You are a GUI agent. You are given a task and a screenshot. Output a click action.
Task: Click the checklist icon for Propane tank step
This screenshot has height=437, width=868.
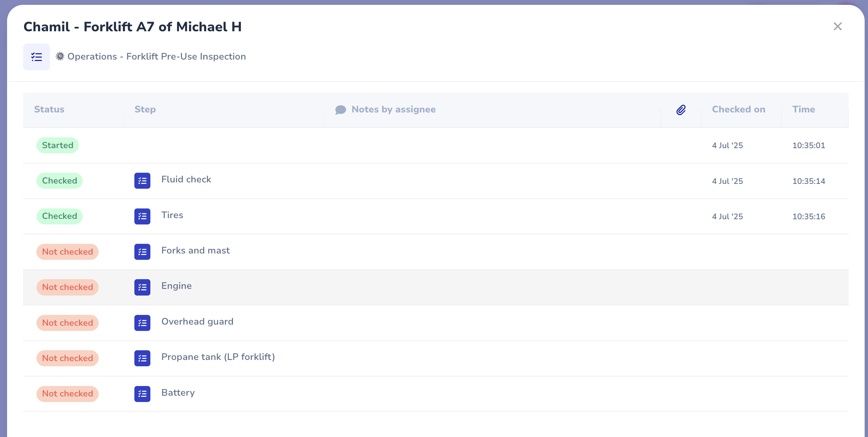coord(142,358)
